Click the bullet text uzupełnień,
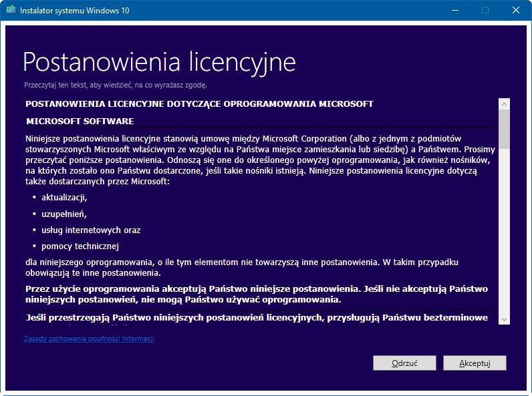This screenshot has height=396, width=532. tap(64, 214)
